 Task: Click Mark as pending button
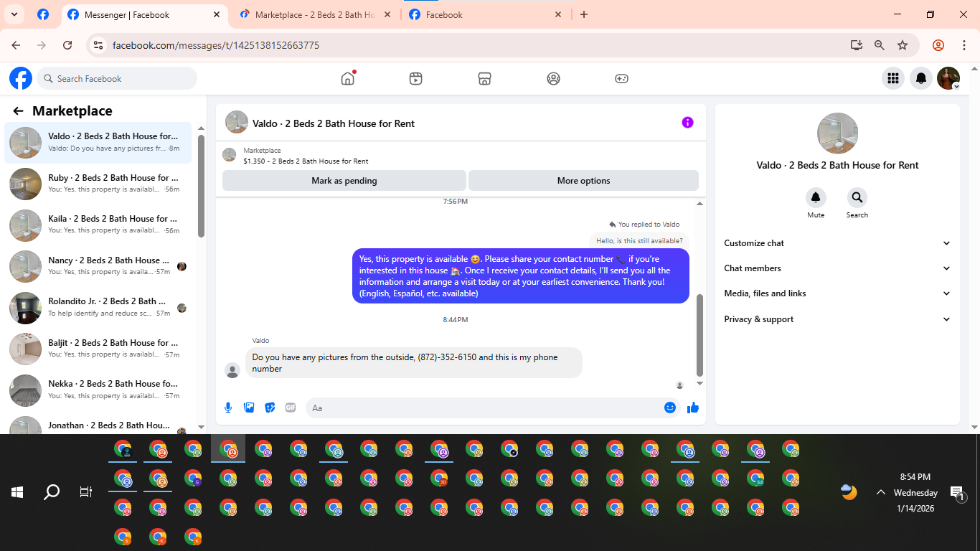[344, 181]
